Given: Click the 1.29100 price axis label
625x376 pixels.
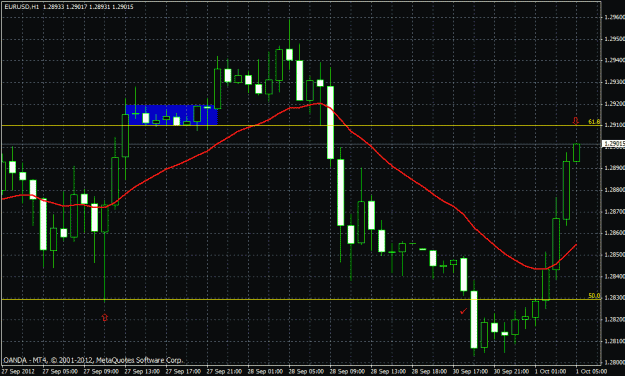Looking at the screenshot, I should (614, 125).
